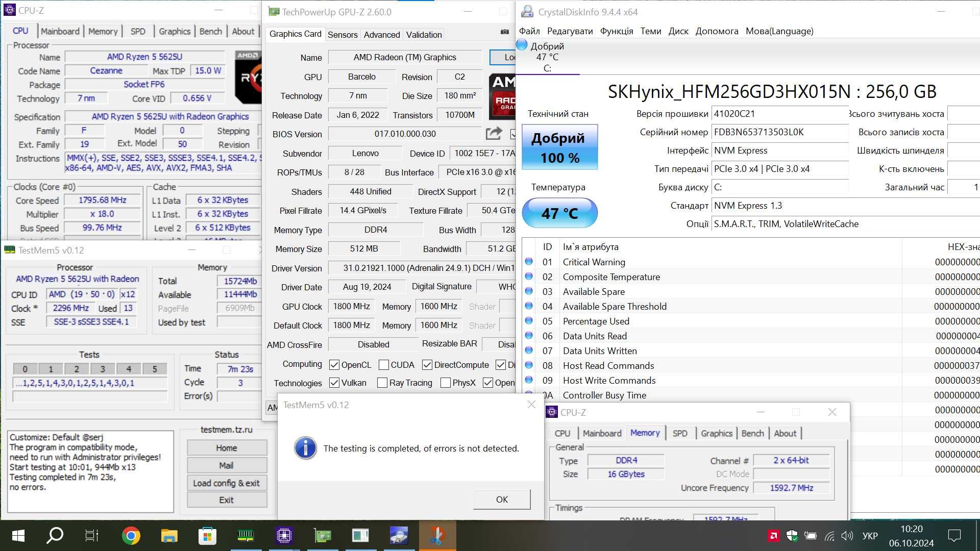
Task: Click the Exit button in TestMem5
Action: (x=227, y=500)
